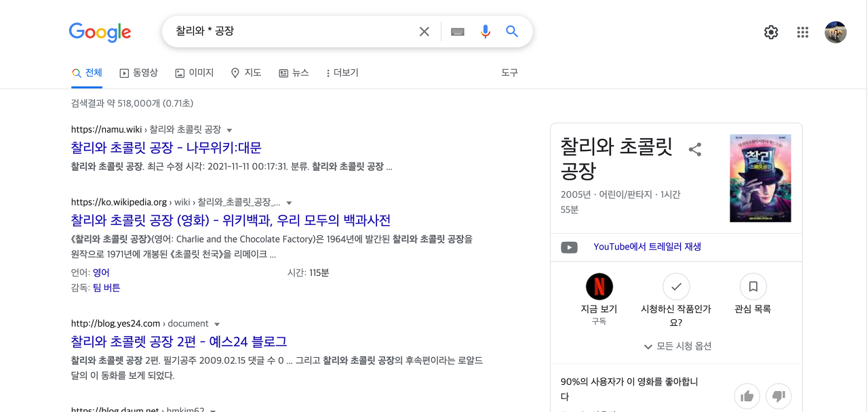Click the knowledge panel title 찰리와 초콜릿 공장
868x412 pixels.
click(616, 159)
